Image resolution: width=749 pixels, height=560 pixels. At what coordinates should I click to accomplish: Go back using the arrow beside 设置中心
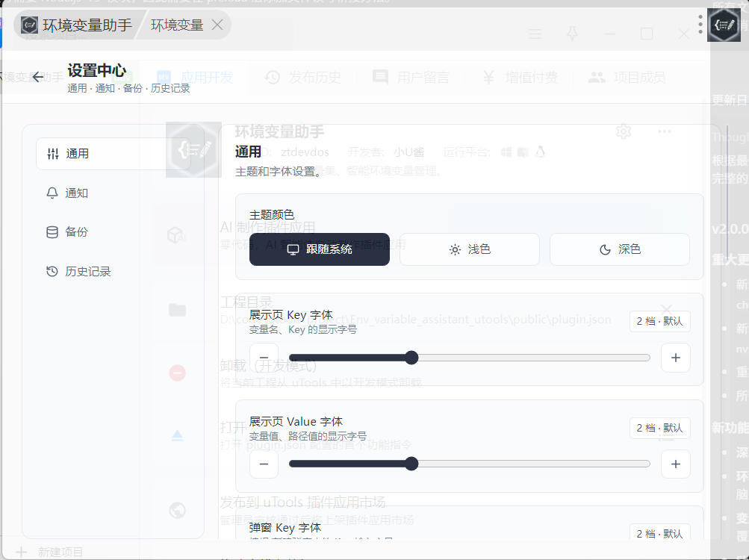click(x=38, y=77)
